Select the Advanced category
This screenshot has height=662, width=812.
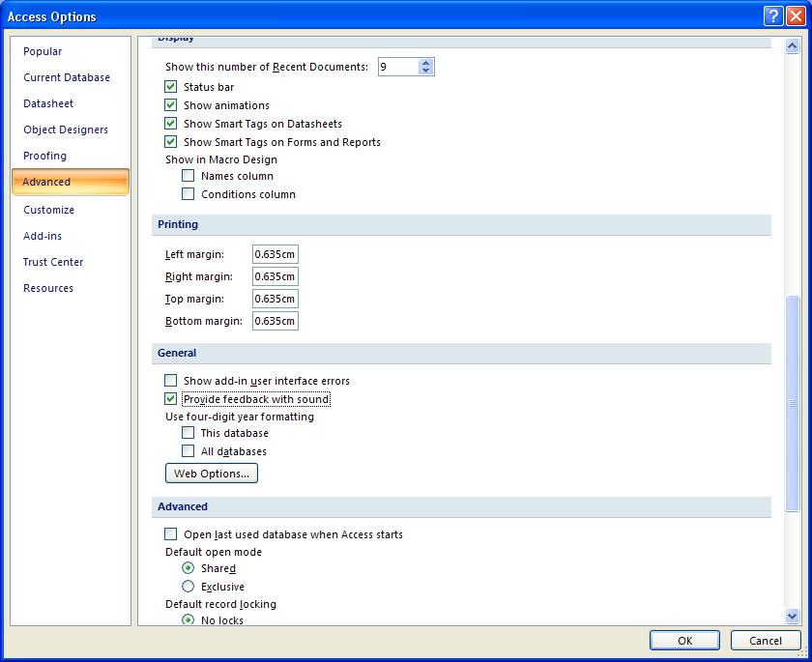(x=71, y=182)
